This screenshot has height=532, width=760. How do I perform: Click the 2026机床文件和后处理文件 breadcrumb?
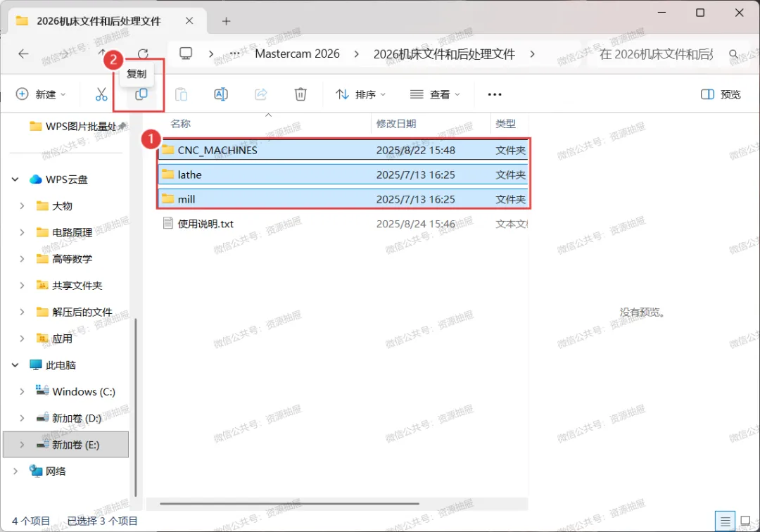coord(444,53)
